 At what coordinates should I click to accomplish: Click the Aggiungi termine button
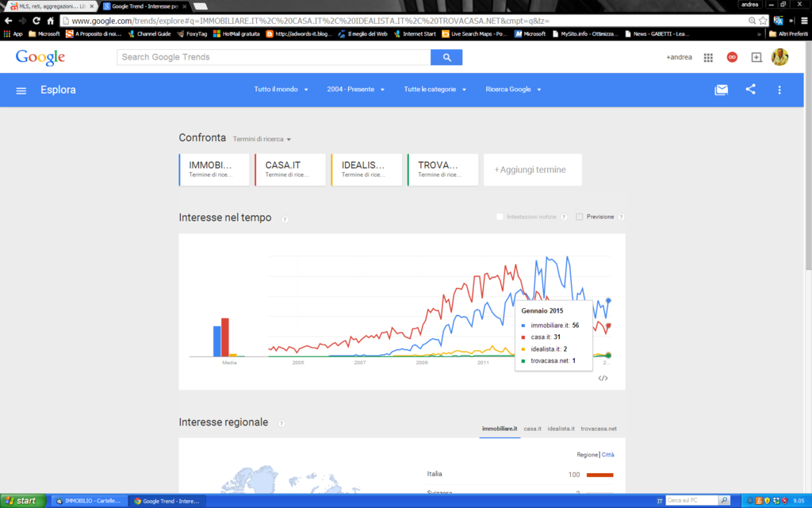531,170
